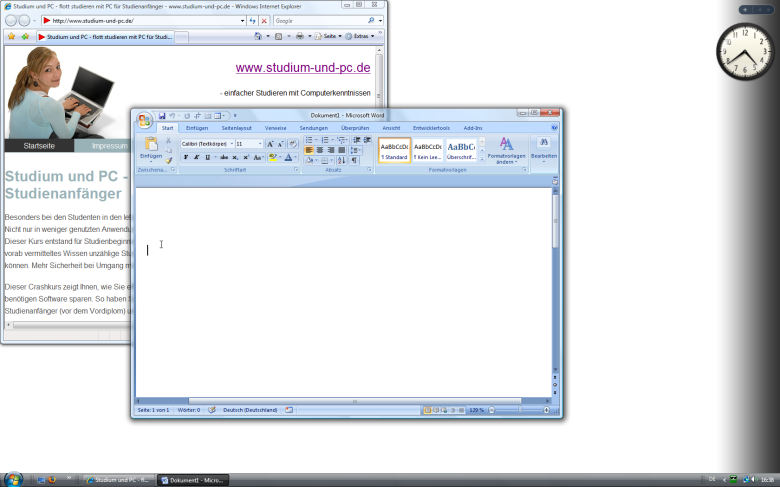Toggle superscript formatting

pyautogui.click(x=246, y=157)
